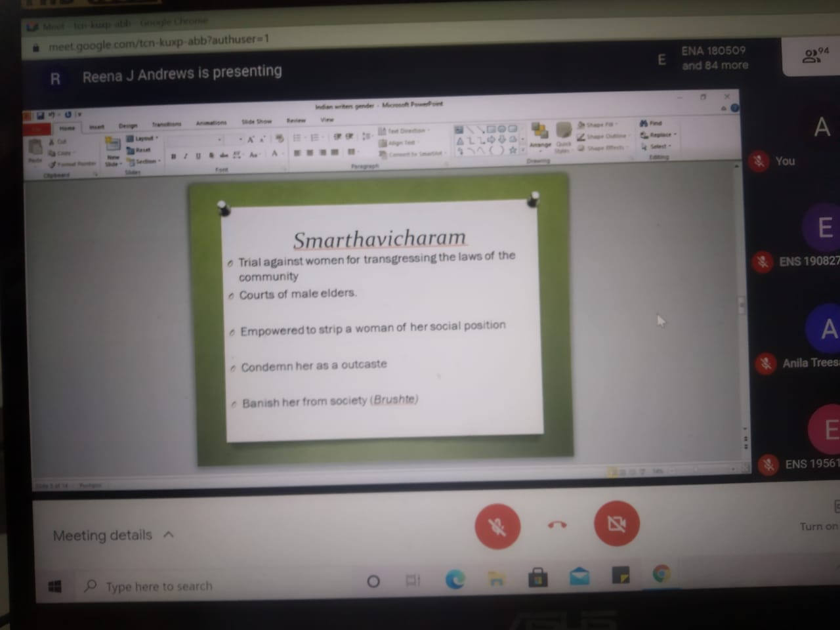Open the font name combo box

(x=195, y=140)
